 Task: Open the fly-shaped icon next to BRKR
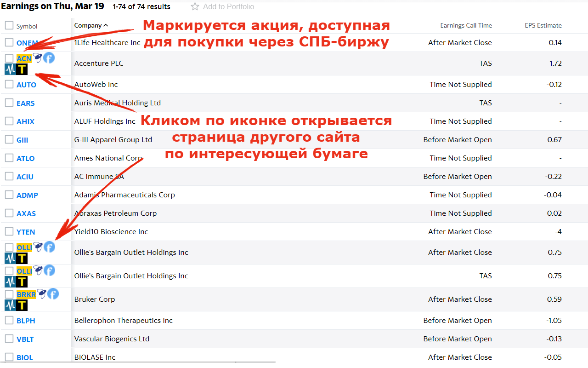(x=41, y=294)
